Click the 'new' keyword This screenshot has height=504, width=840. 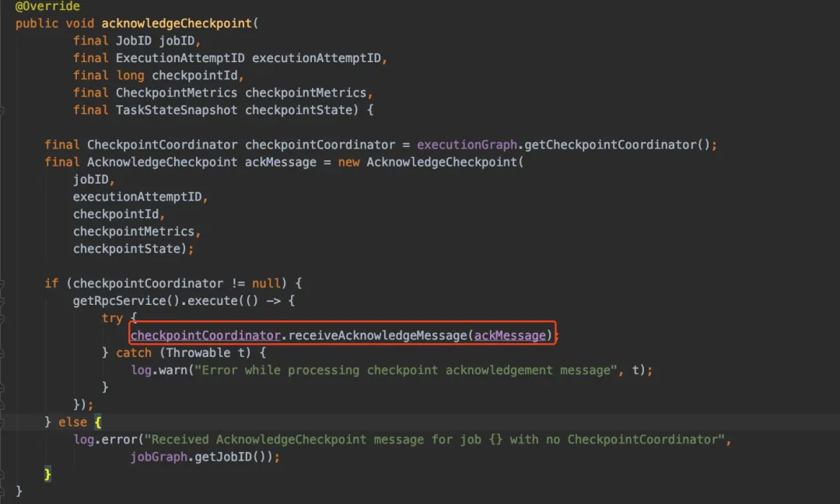pyautogui.click(x=348, y=163)
